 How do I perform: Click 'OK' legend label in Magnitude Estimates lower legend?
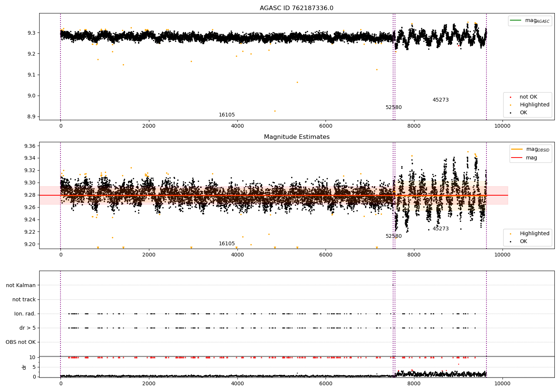click(x=523, y=242)
